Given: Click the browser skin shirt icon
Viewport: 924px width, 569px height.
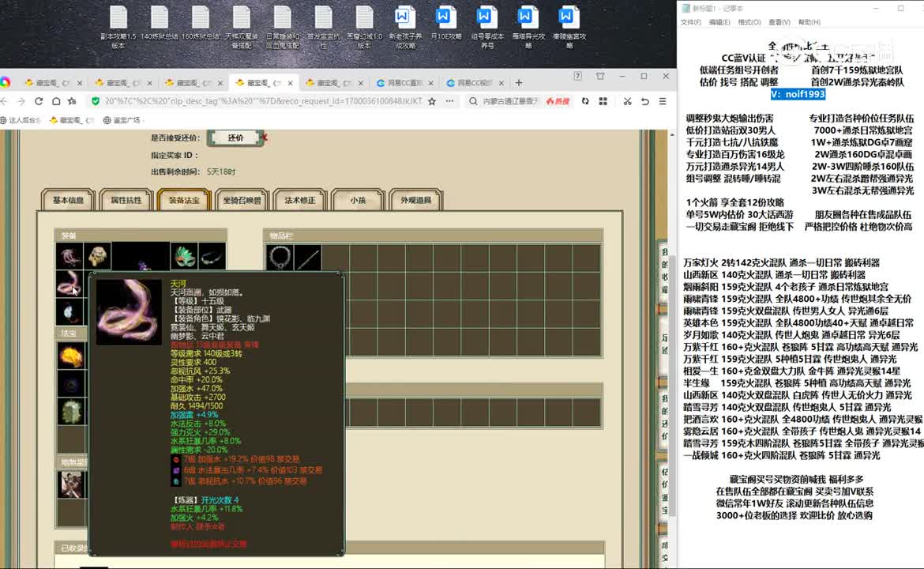Looking at the screenshot, I should 600,76.
